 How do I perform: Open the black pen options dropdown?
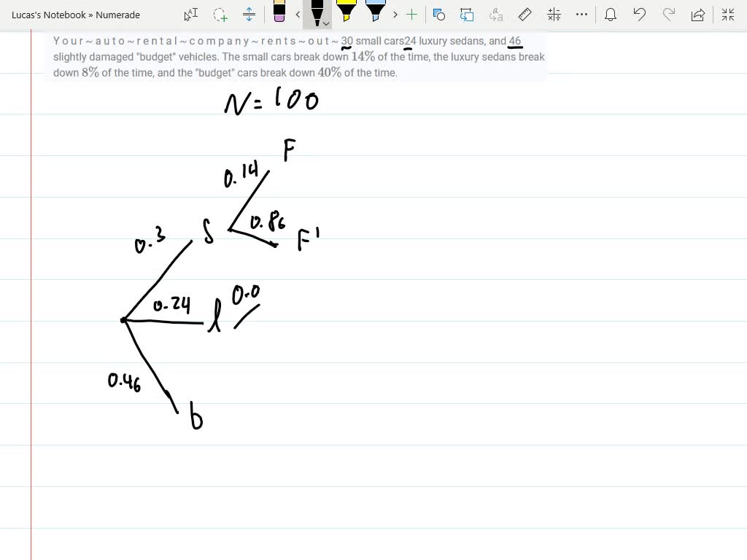[326, 23]
